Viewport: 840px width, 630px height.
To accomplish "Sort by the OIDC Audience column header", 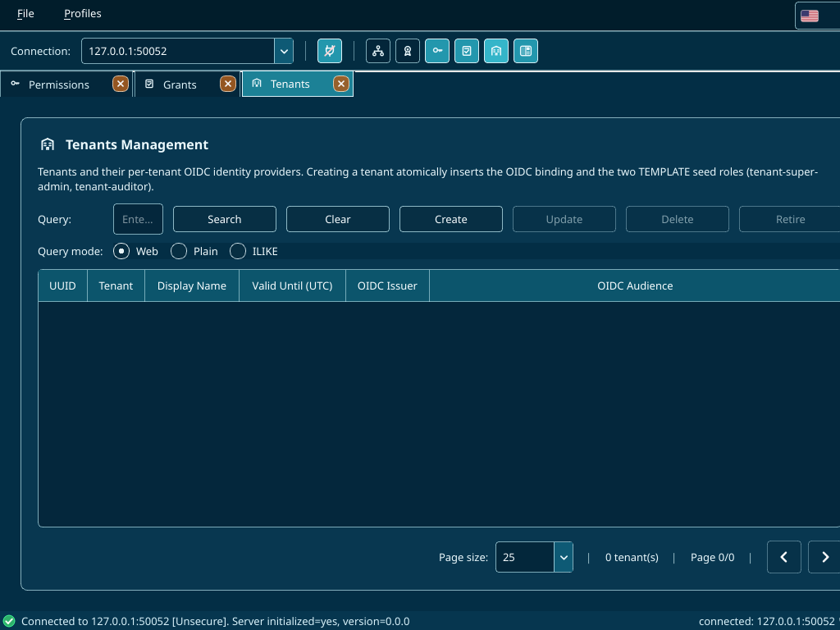I will pyautogui.click(x=635, y=285).
